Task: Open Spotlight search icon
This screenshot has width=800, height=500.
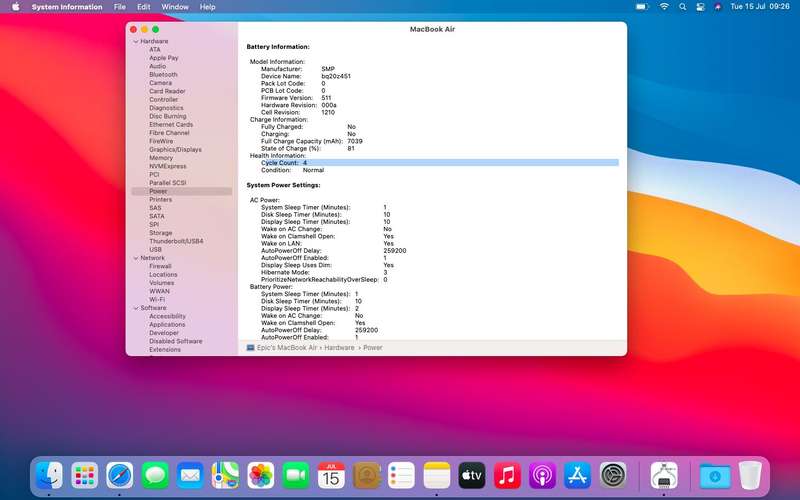Action: click(x=682, y=7)
